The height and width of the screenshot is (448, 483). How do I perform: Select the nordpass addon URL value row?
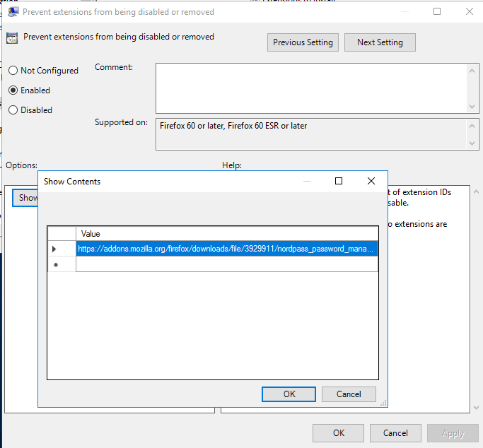[227, 249]
